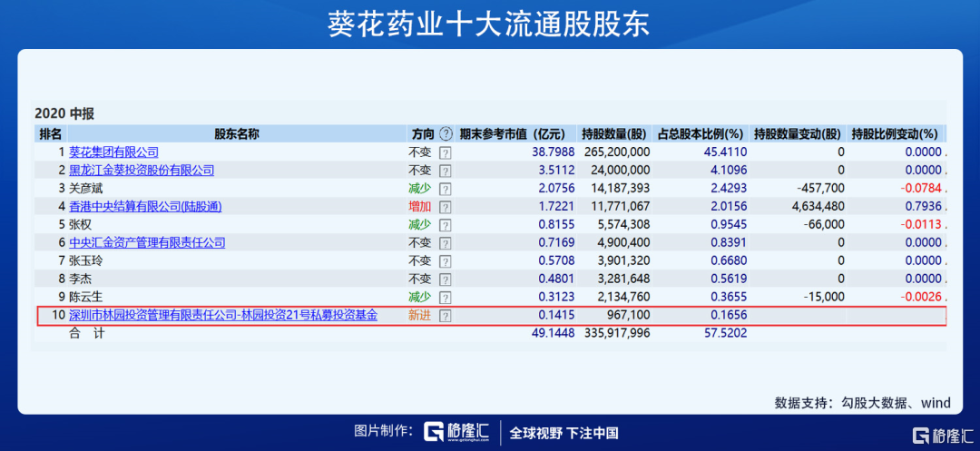Click question mark icon in 香港中央结算 row

[445, 206]
